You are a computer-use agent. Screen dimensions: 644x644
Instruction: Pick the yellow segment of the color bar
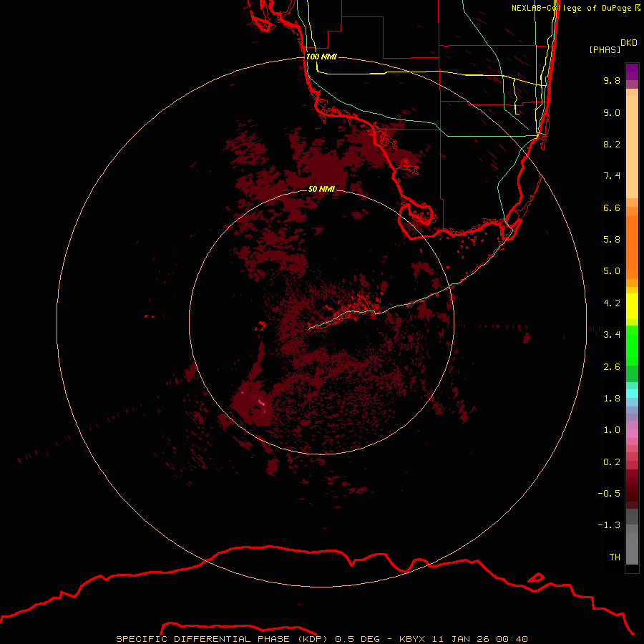pos(632,306)
